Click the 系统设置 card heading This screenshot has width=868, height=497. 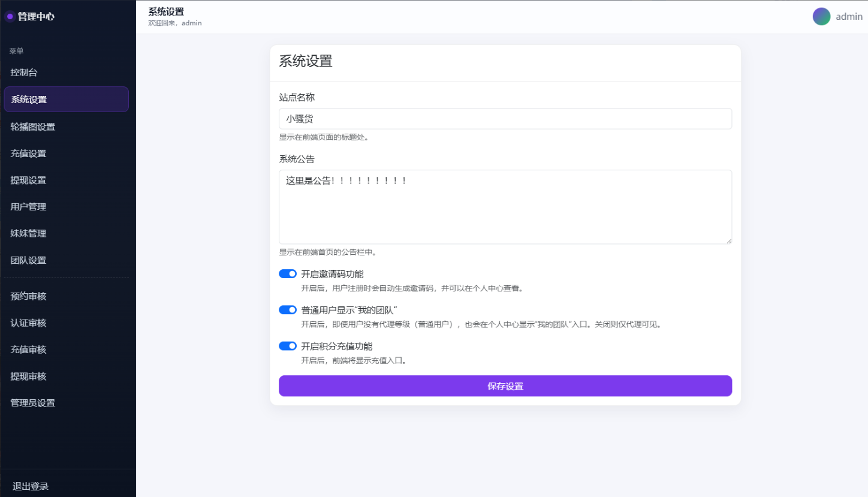[306, 61]
